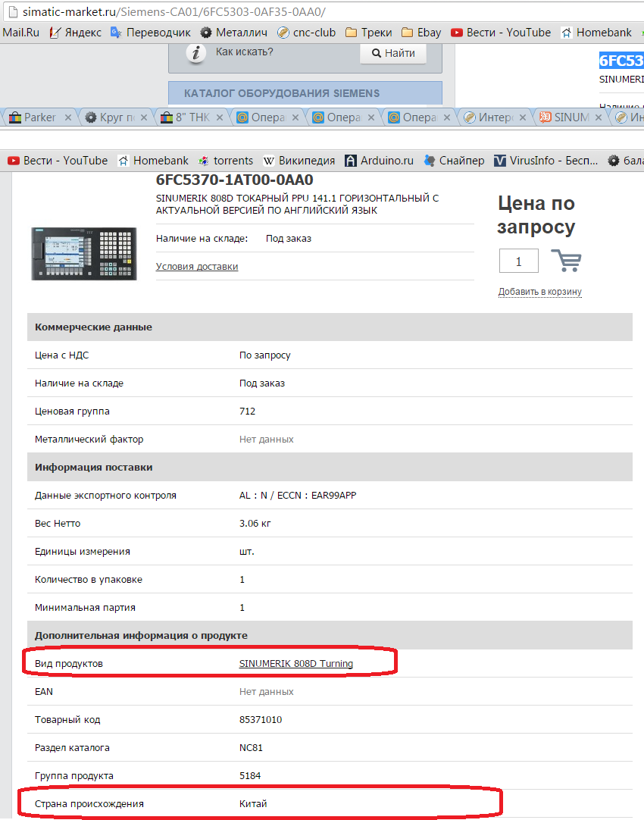Click the info icon beside Как искать?
The height and width of the screenshot is (820, 644).
[196, 53]
